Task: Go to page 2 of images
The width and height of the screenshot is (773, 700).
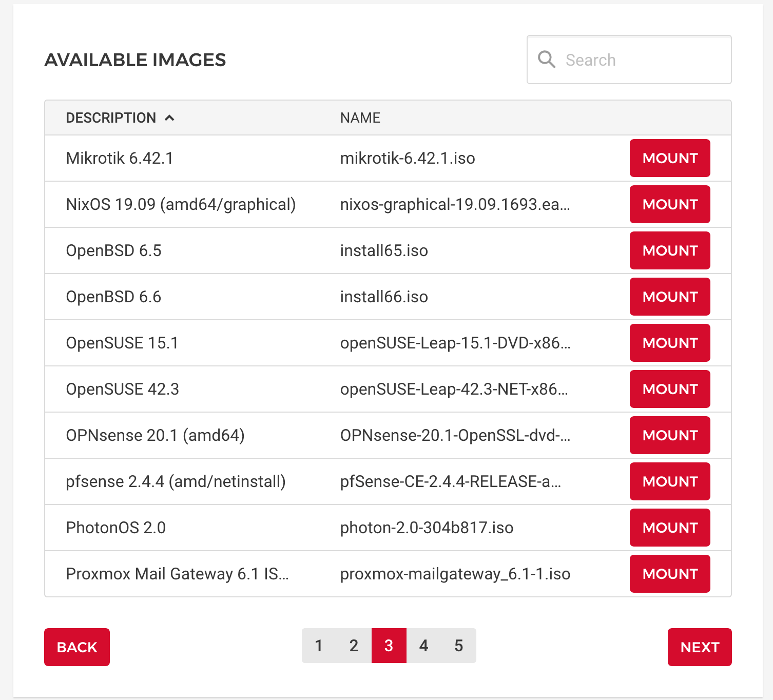Action: click(x=354, y=646)
